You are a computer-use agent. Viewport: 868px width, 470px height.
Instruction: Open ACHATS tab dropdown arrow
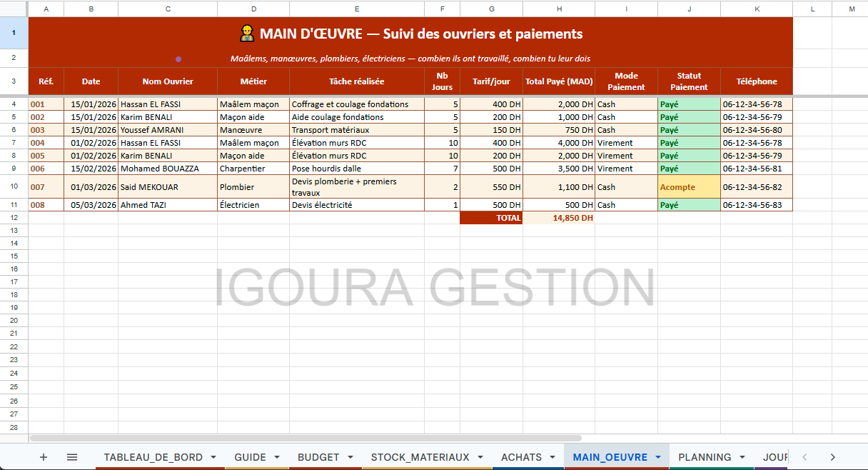[552, 457]
